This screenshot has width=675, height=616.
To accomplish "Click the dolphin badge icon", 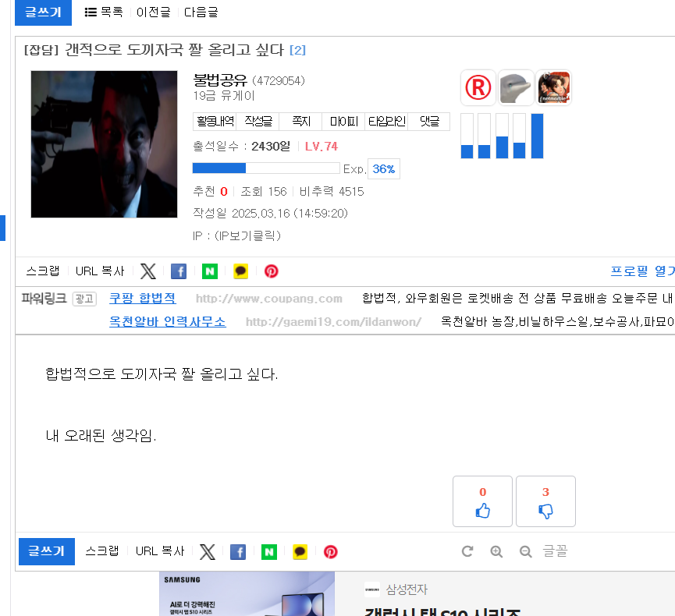I will [516, 88].
